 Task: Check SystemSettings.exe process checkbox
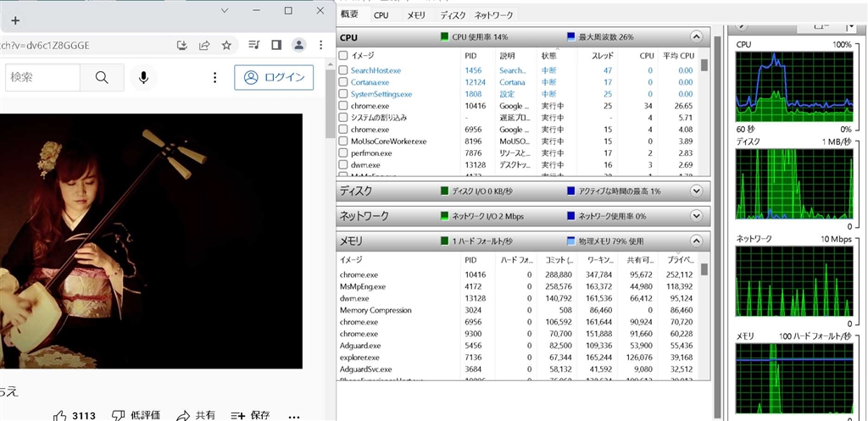[343, 94]
